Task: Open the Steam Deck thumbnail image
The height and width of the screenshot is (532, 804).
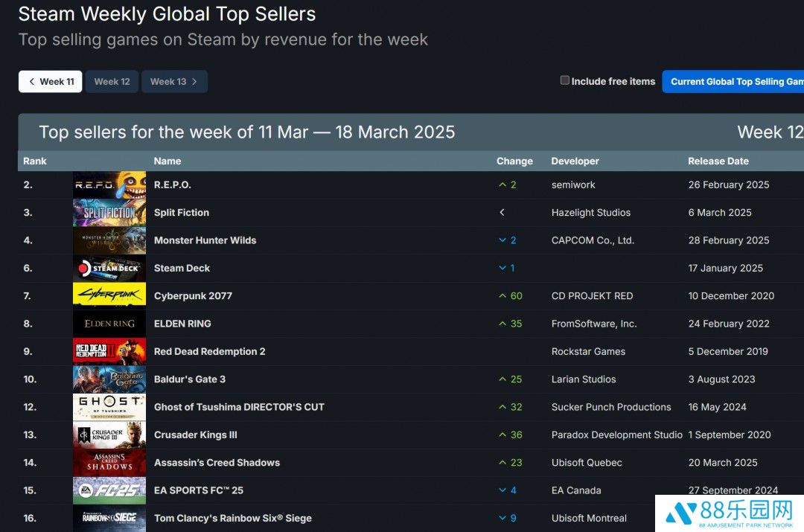Action: click(x=109, y=268)
